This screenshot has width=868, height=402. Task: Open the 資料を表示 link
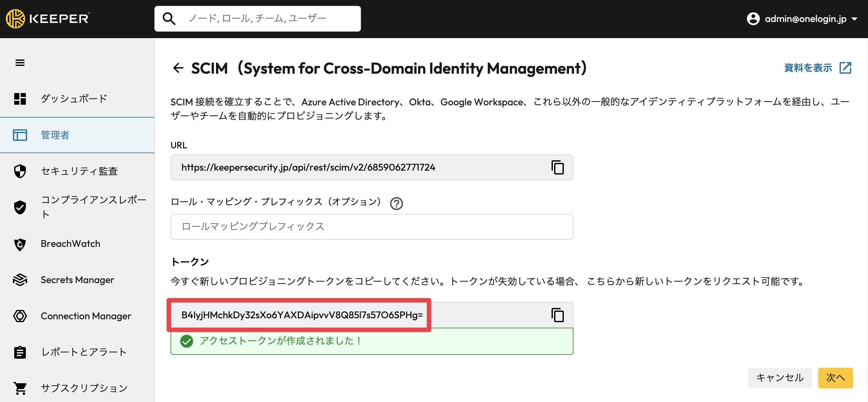coord(808,68)
